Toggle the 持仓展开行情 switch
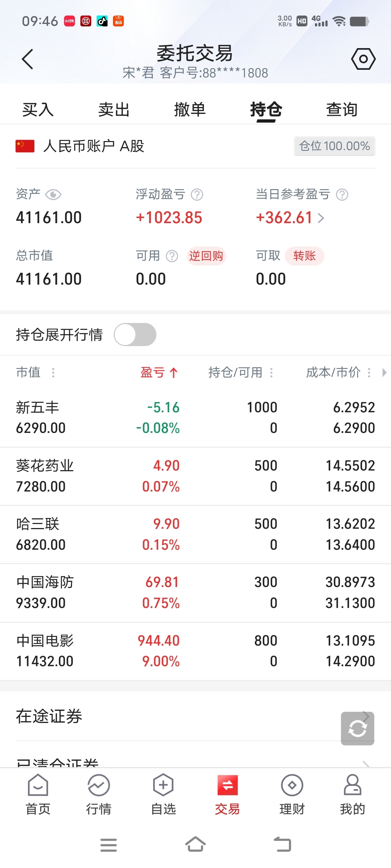The width and height of the screenshot is (391, 868). point(135,335)
